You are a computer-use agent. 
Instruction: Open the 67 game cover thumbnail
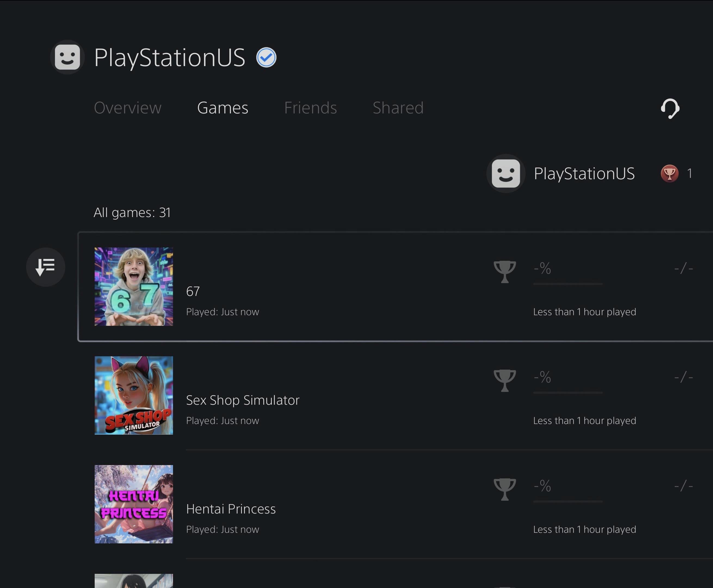[134, 287]
